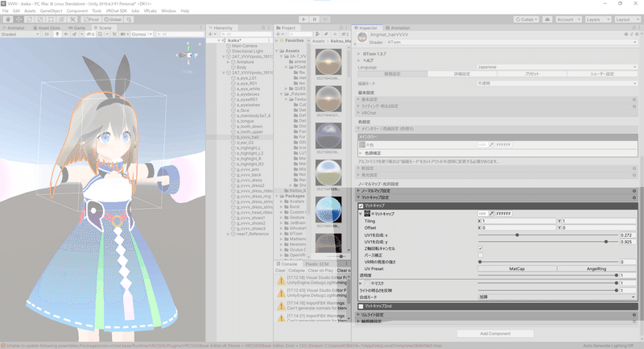Viewport: 644px width, 349px height.
Task: Pick main color with eyedropper
Action: pos(491,145)
